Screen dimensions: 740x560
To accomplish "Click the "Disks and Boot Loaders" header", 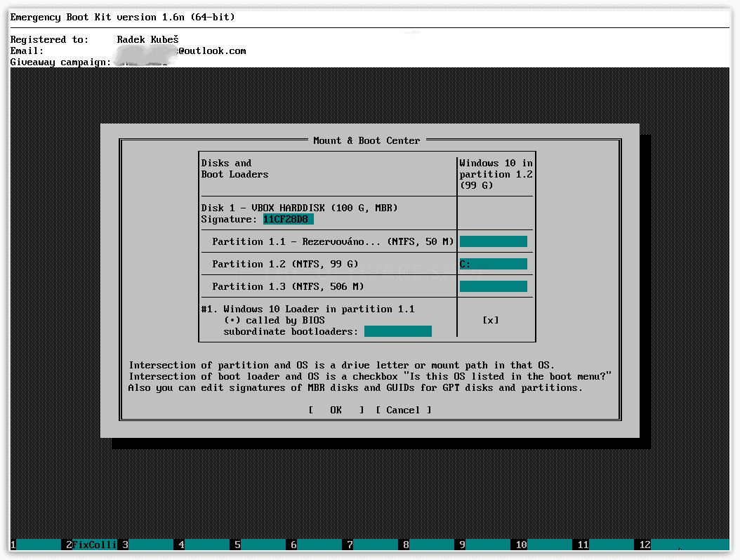I will point(234,168).
